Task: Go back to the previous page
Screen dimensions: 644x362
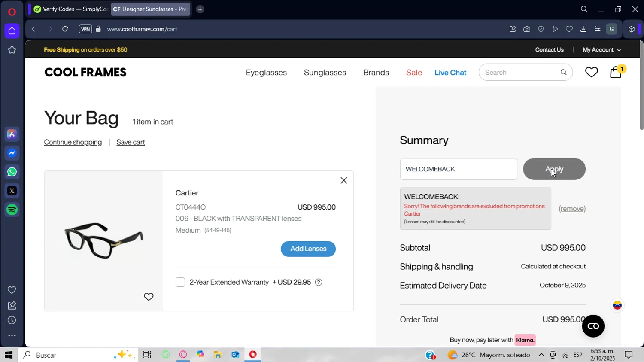Action: click(33, 29)
